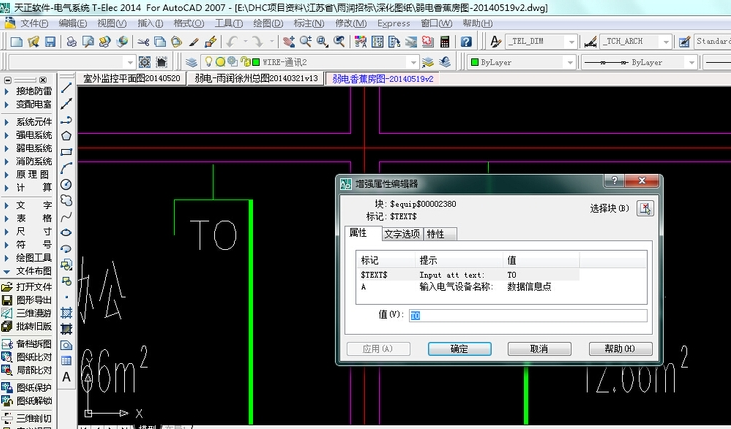Click the Paste clipboard icon
This screenshot has width=731, height=429.
click(176, 42)
